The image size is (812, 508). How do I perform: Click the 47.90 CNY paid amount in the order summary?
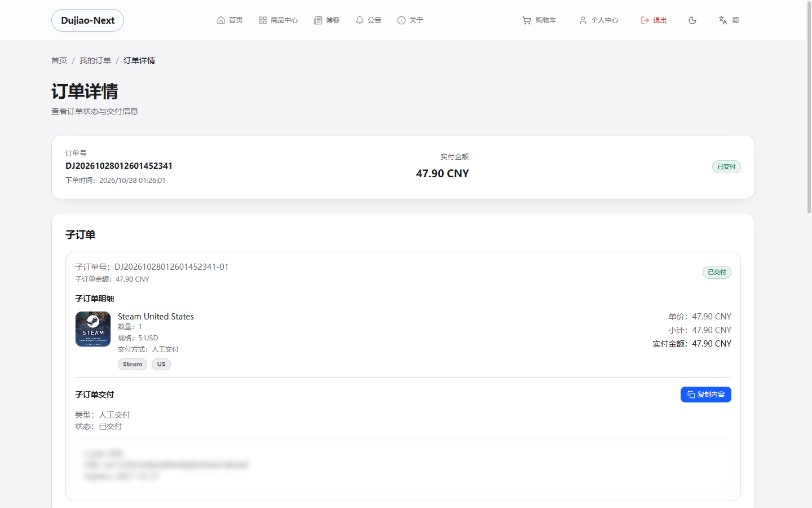click(443, 174)
